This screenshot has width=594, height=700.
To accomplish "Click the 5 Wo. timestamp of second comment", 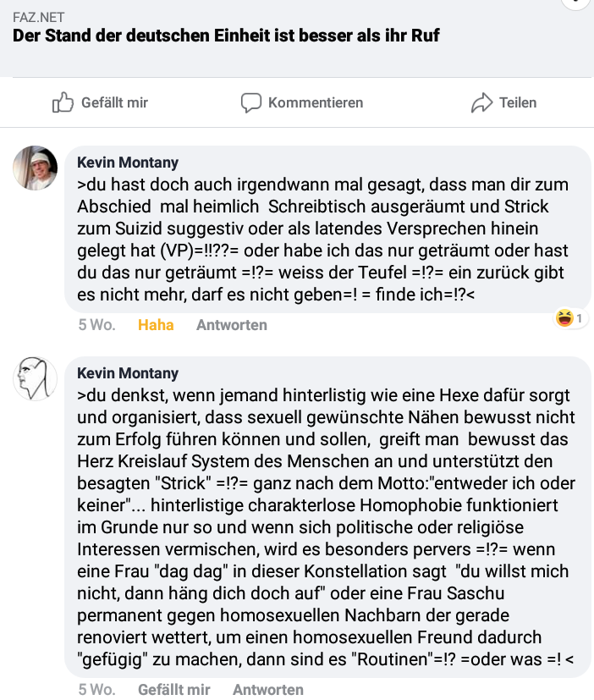I will [96, 689].
